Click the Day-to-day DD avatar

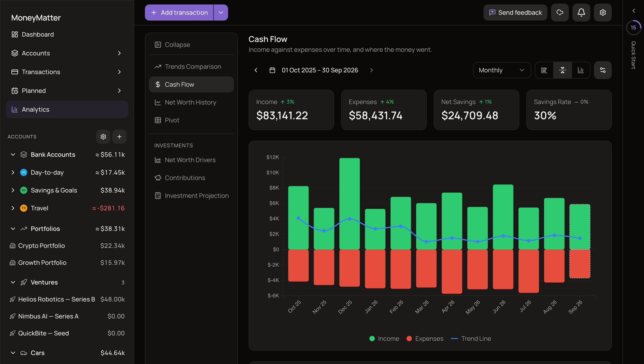coord(23,172)
